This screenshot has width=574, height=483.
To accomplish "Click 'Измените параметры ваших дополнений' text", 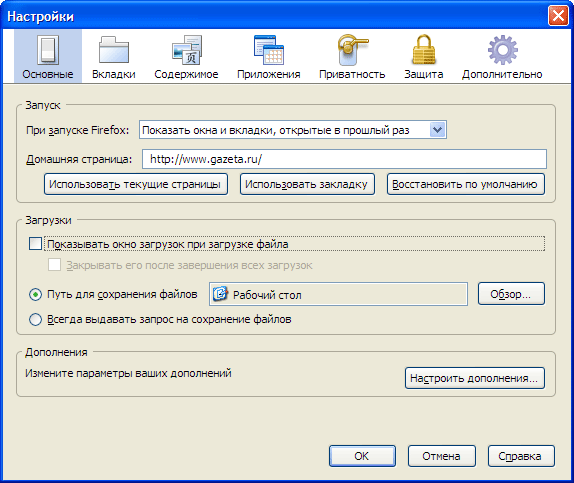I will (128, 373).
